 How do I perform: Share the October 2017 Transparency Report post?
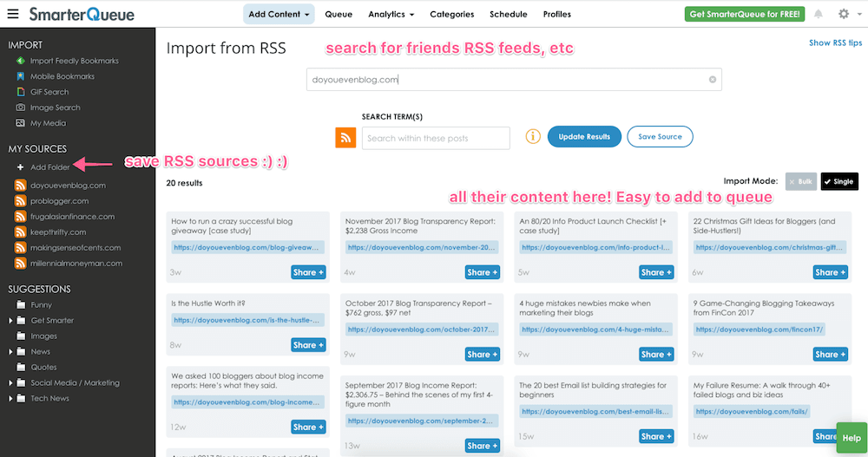[x=482, y=354]
